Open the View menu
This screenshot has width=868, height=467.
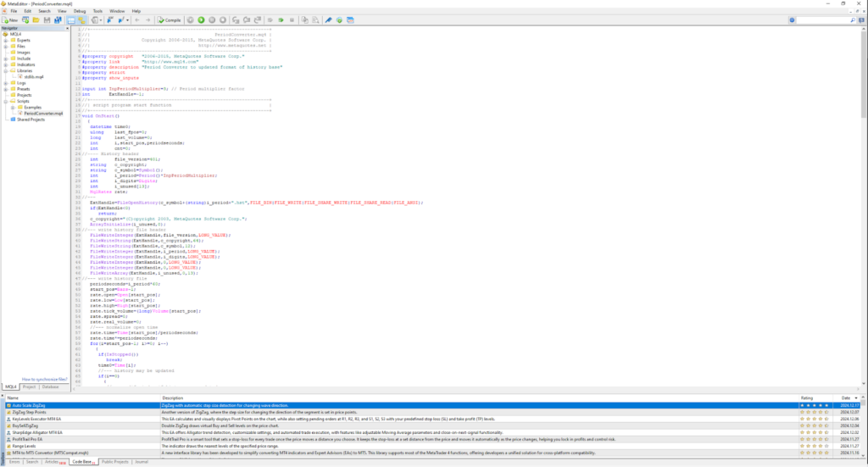pyautogui.click(x=62, y=11)
